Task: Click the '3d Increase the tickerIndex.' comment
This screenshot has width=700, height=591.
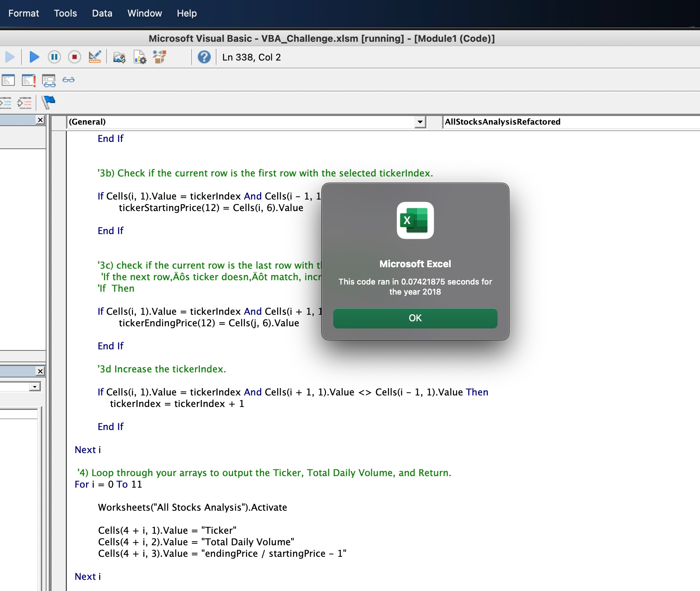Action: (x=162, y=369)
